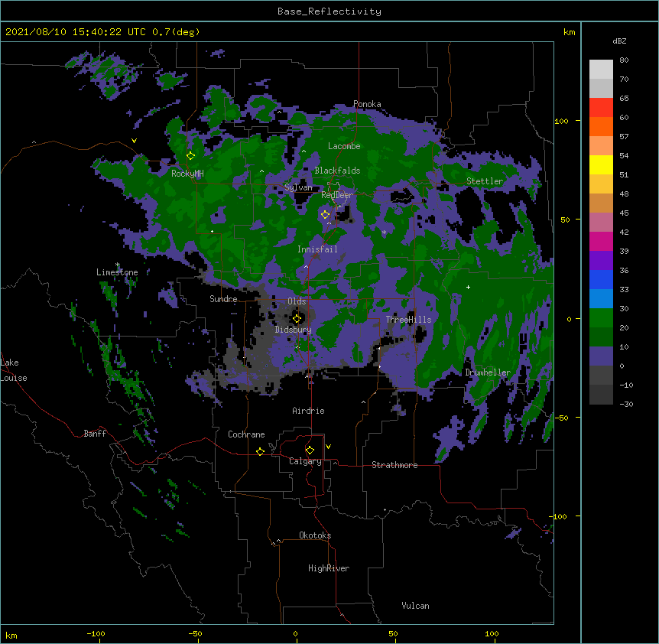This screenshot has width=659, height=644.
Task: Pick the magenta swatch between 42 and 39 dBZ
Action: coord(601,241)
